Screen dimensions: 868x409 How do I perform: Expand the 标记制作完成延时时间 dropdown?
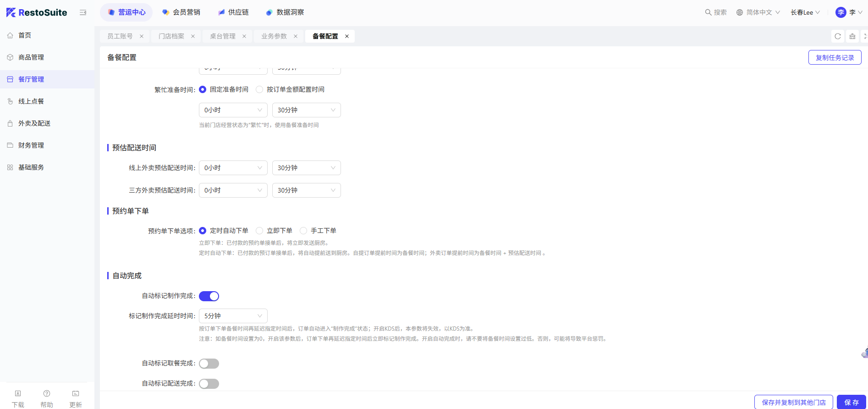tap(233, 316)
